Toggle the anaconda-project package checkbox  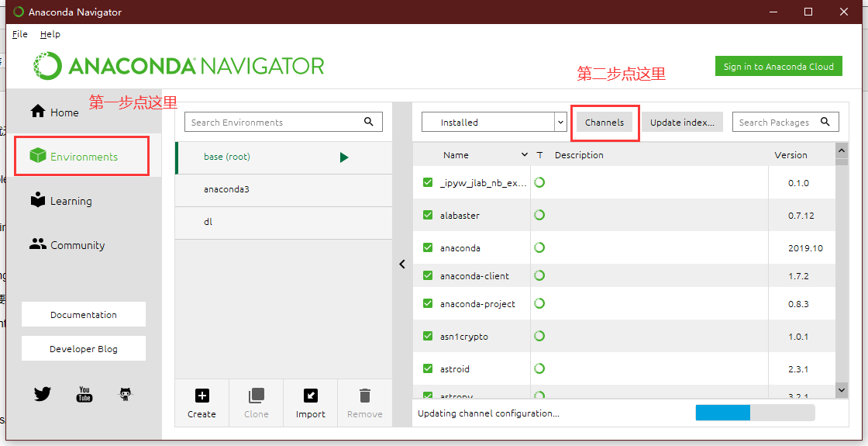pyautogui.click(x=427, y=303)
